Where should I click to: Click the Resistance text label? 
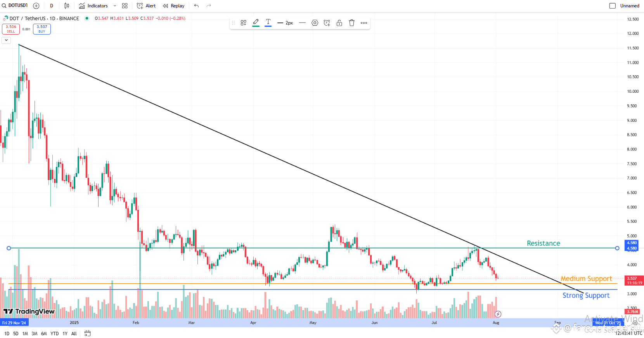[543, 243]
